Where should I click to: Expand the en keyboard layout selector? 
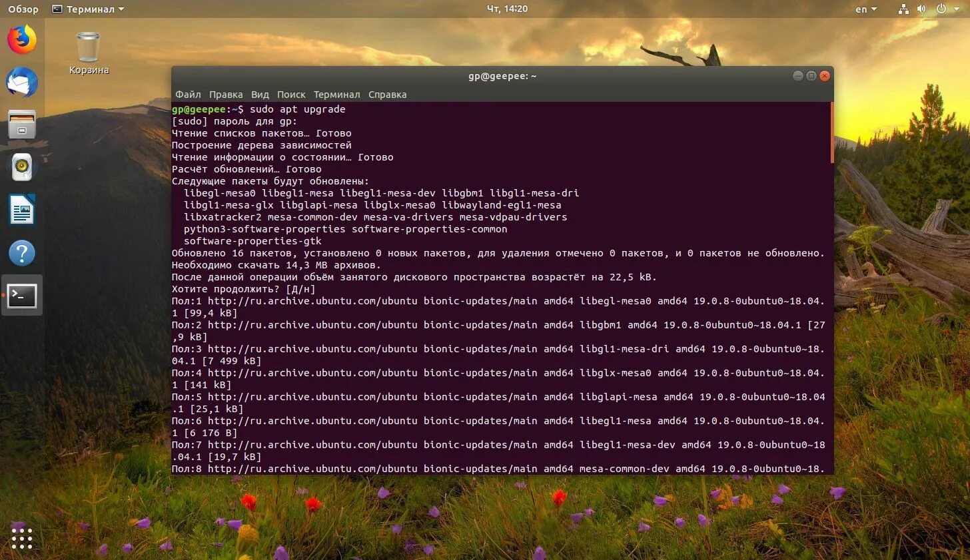tap(866, 9)
